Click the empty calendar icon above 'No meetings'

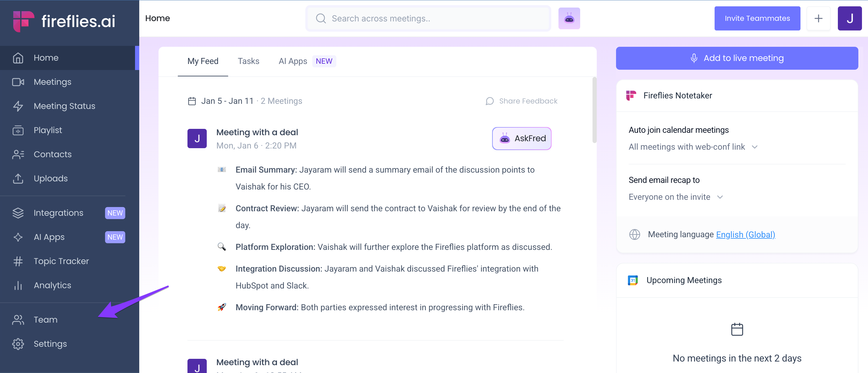(x=737, y=329)
